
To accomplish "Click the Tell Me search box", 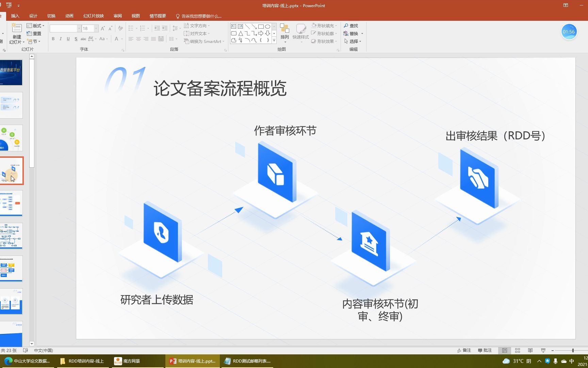I will (198, 16).
